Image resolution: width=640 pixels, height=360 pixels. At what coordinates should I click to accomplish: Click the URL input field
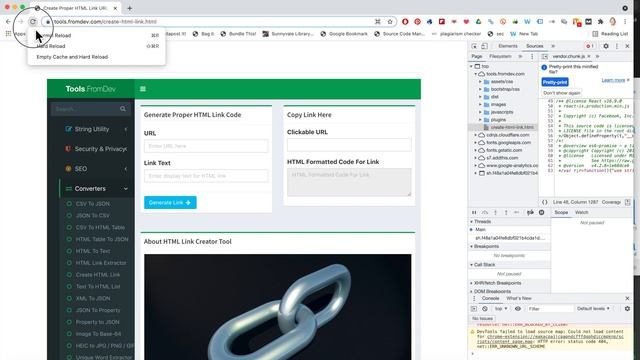point(206,146)
